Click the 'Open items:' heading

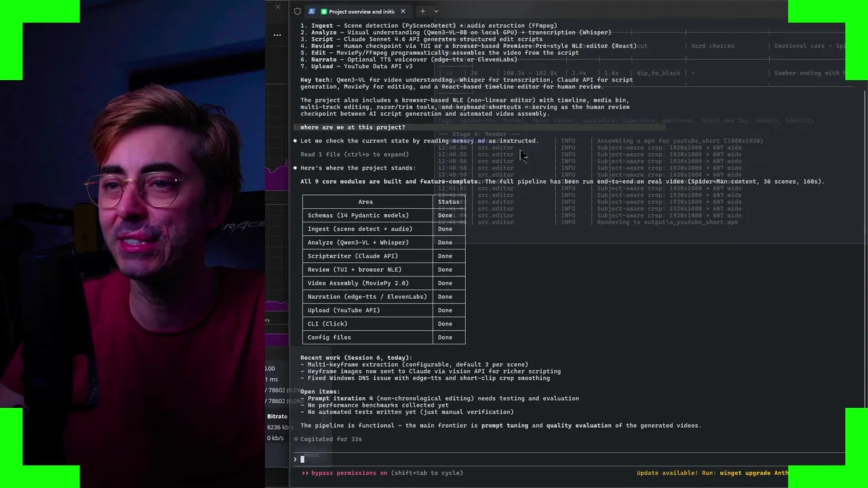(x=321, y=392)
